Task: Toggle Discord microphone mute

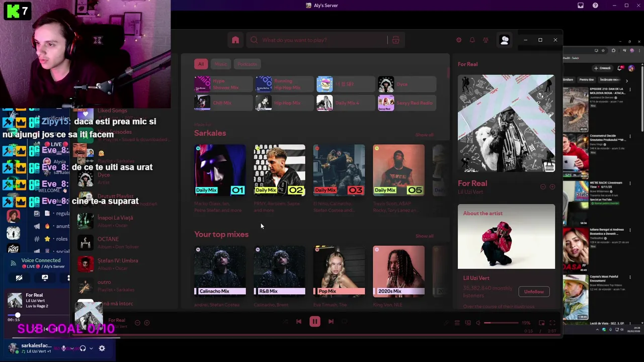Action: click(63, 348)
